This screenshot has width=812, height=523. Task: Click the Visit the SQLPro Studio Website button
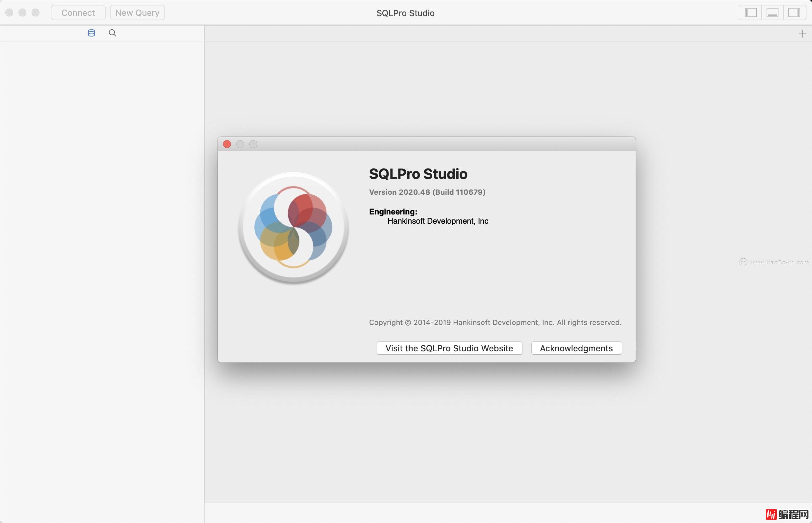tap(449, 348)
